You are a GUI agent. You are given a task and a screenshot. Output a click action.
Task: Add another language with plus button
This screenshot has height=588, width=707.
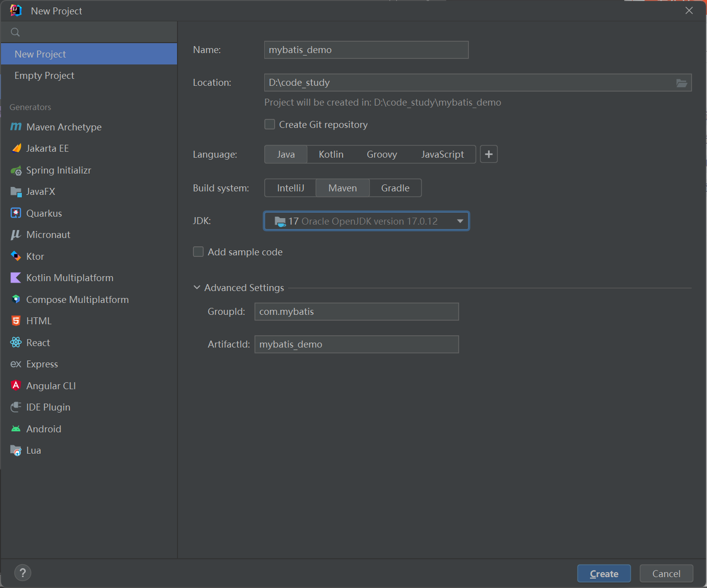click(x=489, y=154)
